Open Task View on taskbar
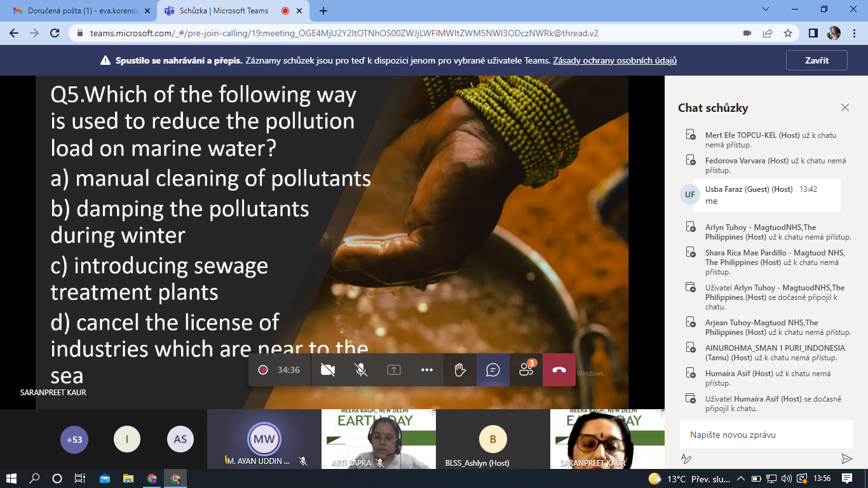The width and height of the screenshot is (868, 488). (80, 478)
